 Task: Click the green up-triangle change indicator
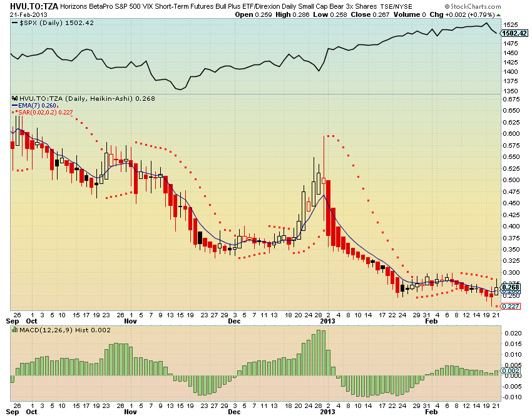pos(498,15)
